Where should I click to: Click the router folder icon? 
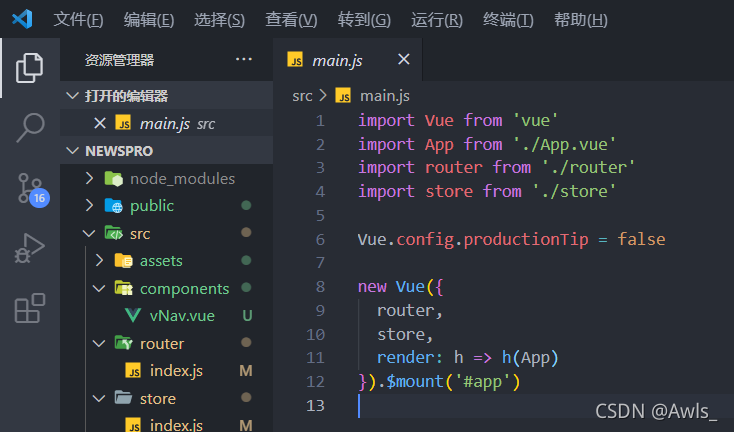pyautogui.click(x=124, y=343)
